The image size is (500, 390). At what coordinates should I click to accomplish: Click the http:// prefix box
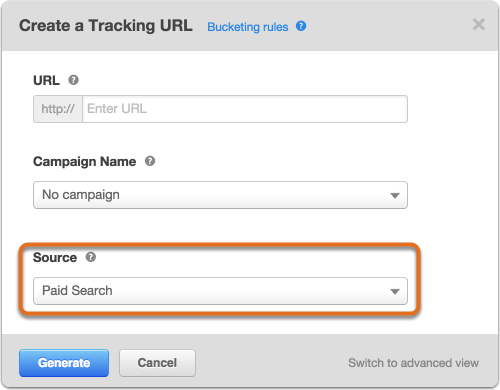click(x=58, y=109)
